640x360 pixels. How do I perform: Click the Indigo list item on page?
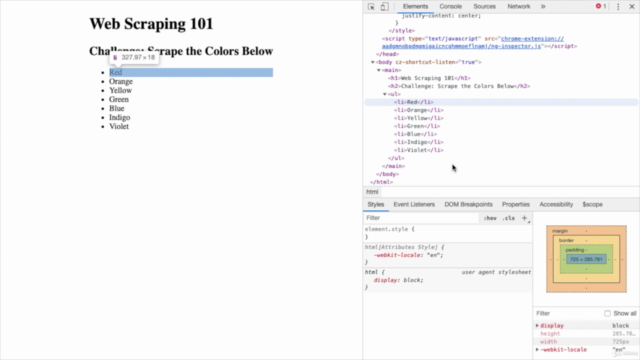coord(120,118)
